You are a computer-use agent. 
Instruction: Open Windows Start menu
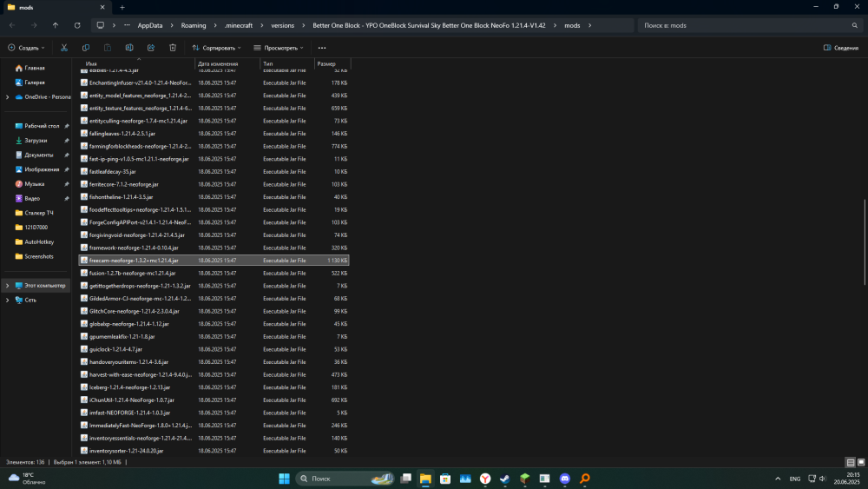point(284,479)
